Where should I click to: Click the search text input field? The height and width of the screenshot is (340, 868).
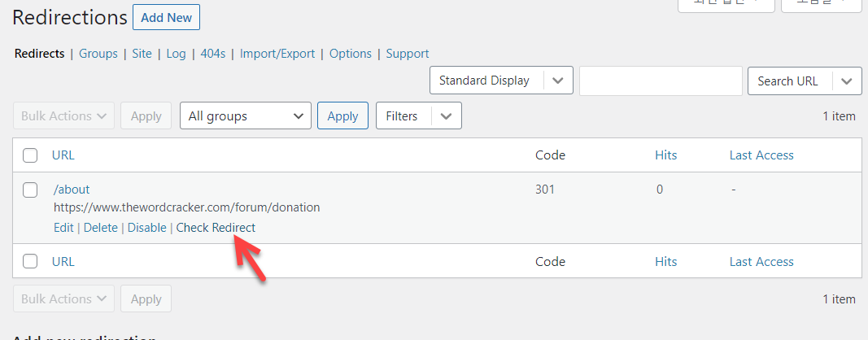pyautogui.click(x=661, y=81)
